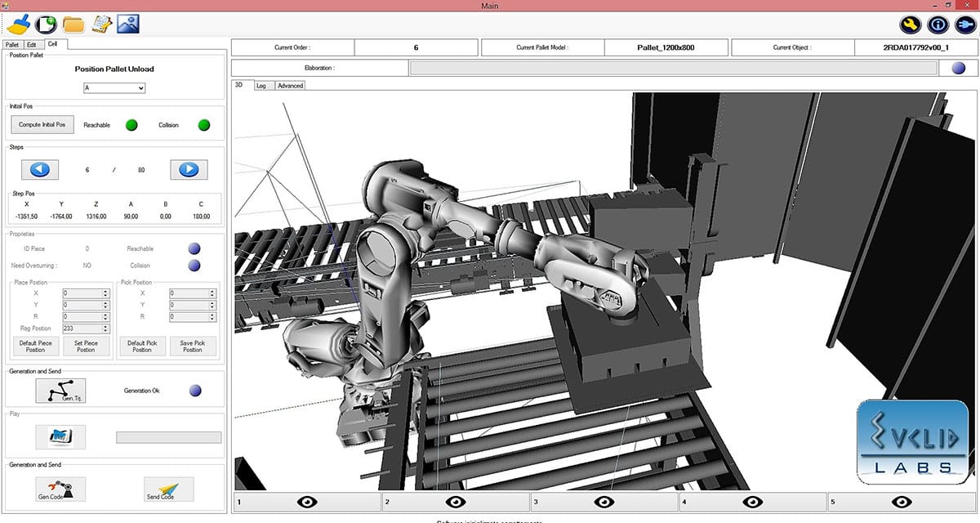
Task: Open the folder icon in toolbar
Action: [73, 25]
